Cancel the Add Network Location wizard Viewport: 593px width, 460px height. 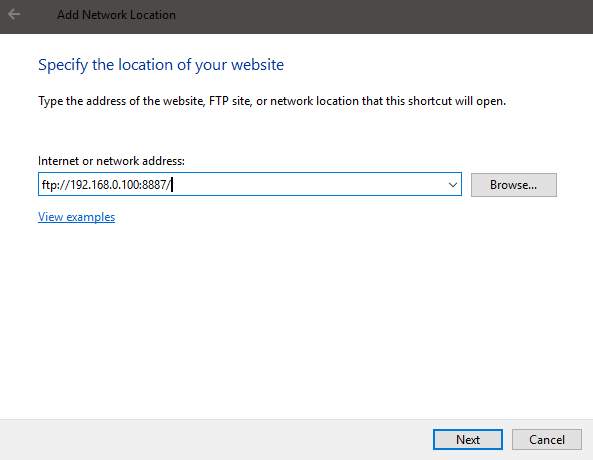[x=546, y=440]
